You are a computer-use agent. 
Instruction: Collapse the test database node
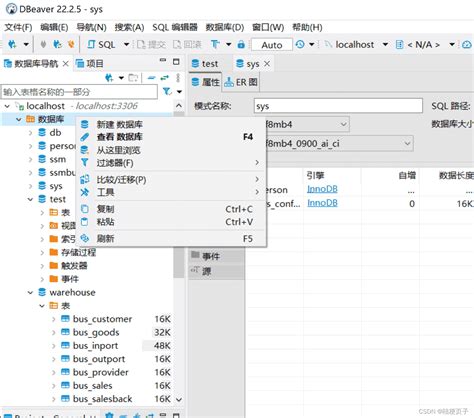30,199
